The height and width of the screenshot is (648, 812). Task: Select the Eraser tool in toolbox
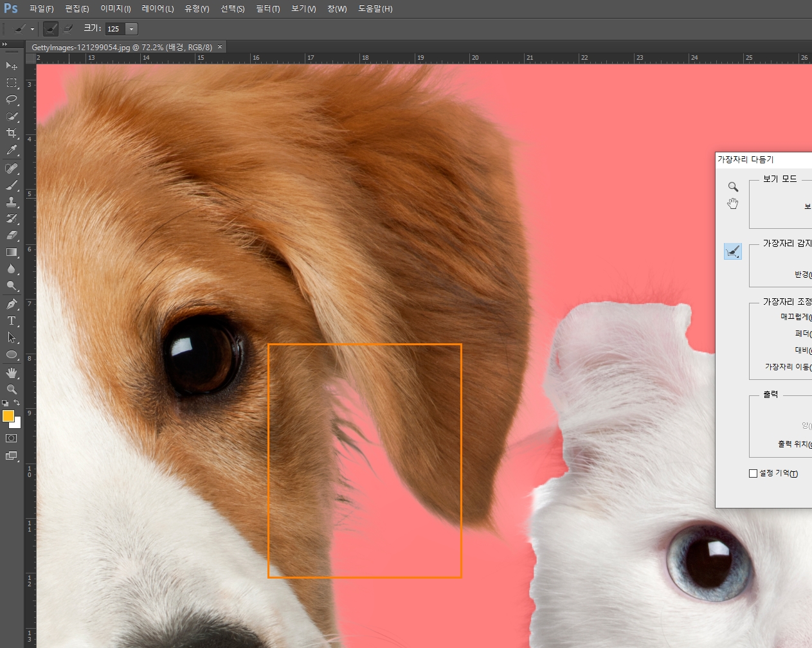click(x=12, y=235)
